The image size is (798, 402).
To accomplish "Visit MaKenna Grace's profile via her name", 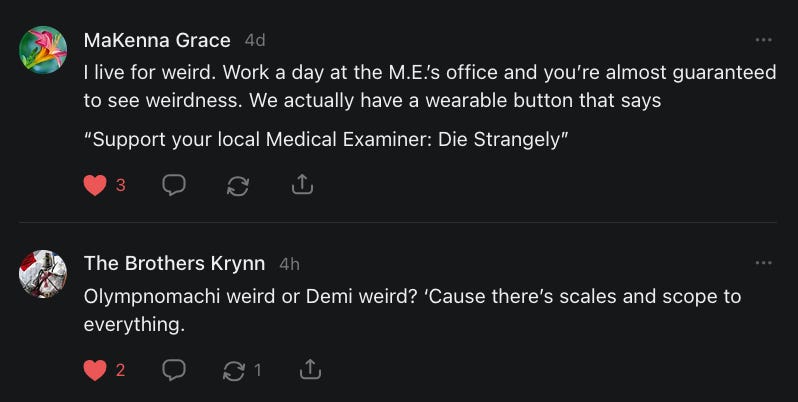I will pyautogui.click(x=157, y=41).
